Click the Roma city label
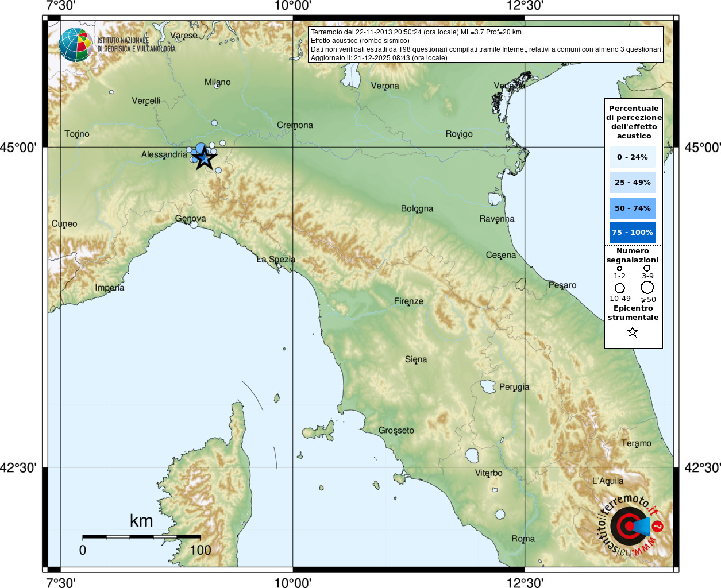This screenshot has width=721, height=588. (523, 539)
